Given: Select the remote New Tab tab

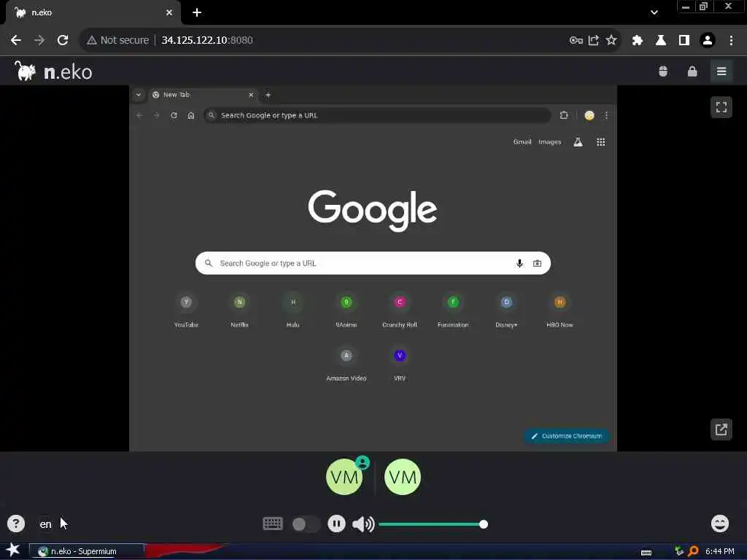Looking at the screenshot, I should 204,95.
